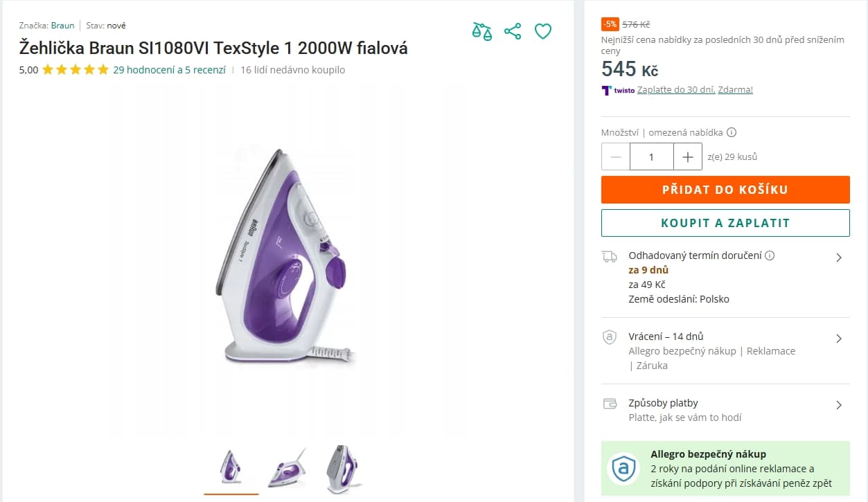Open the 29 hodnocení a 5 recenzí link

pos(169,70)
